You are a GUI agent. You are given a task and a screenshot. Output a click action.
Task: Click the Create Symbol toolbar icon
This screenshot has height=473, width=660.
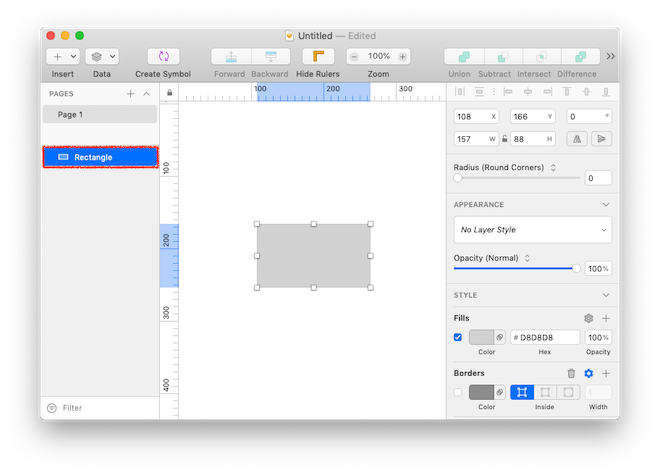(163, 57)
